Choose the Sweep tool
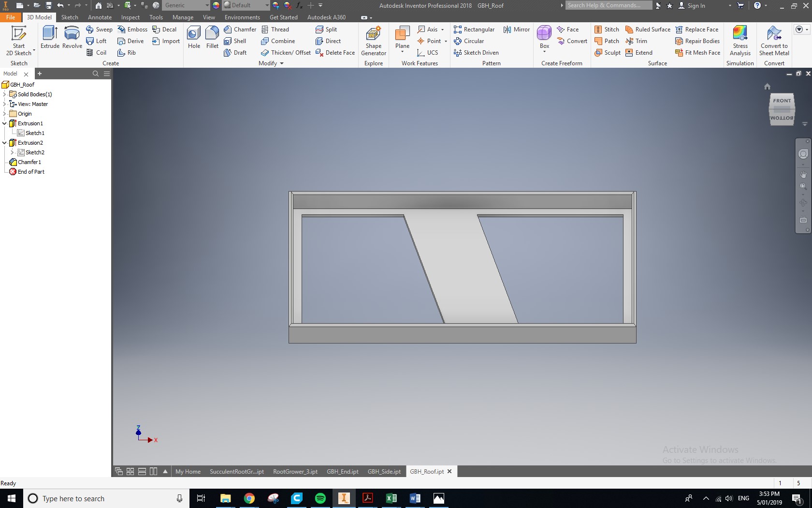 [99, 30]
